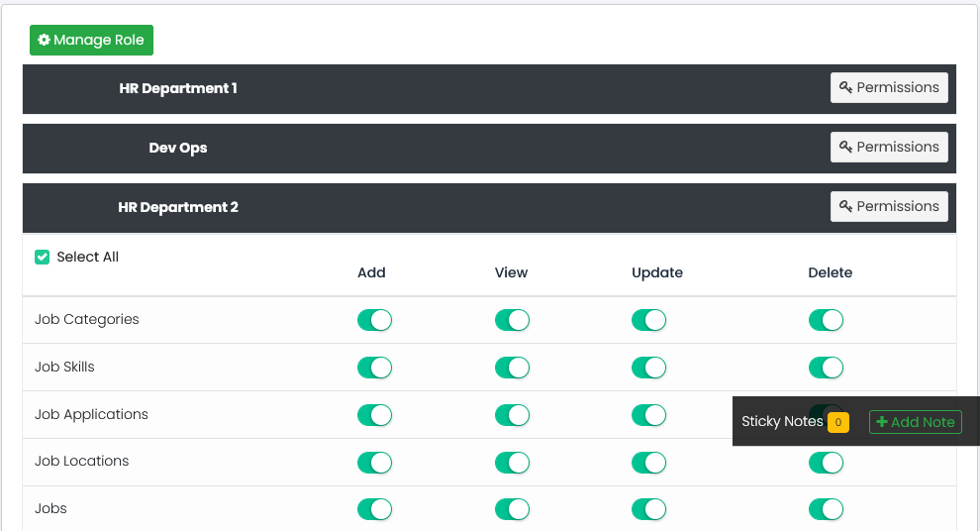Toggle Delete permission for Job Locations
This screenshot has width=980, height=531.
[826, 463]
